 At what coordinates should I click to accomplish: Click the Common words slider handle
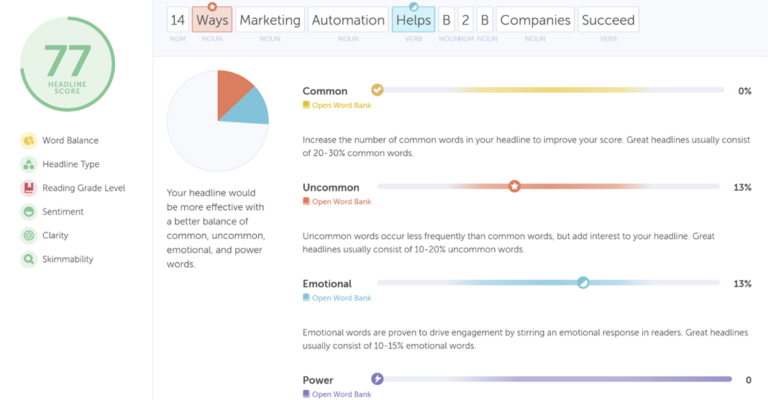point(377,90)
